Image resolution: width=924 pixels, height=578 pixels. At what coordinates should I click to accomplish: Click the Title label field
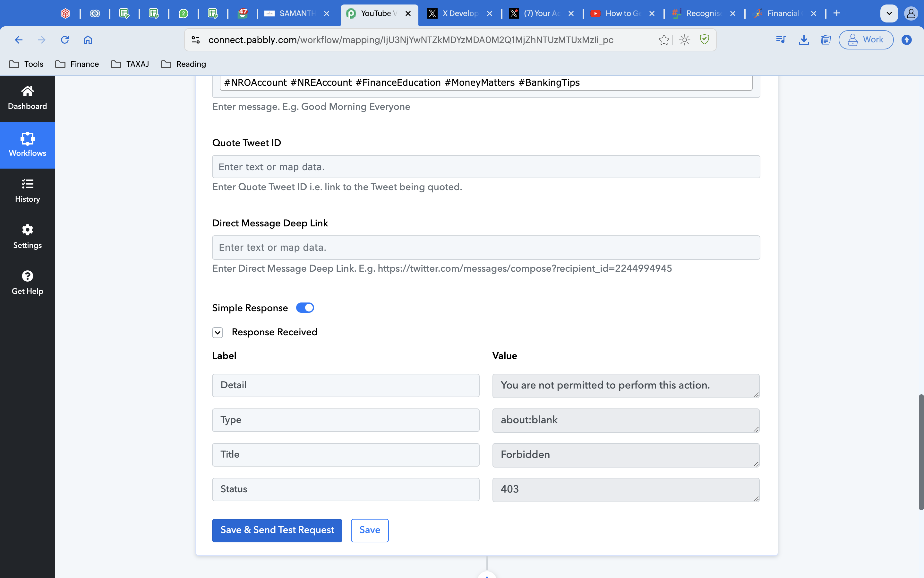(x=346, y=455)
